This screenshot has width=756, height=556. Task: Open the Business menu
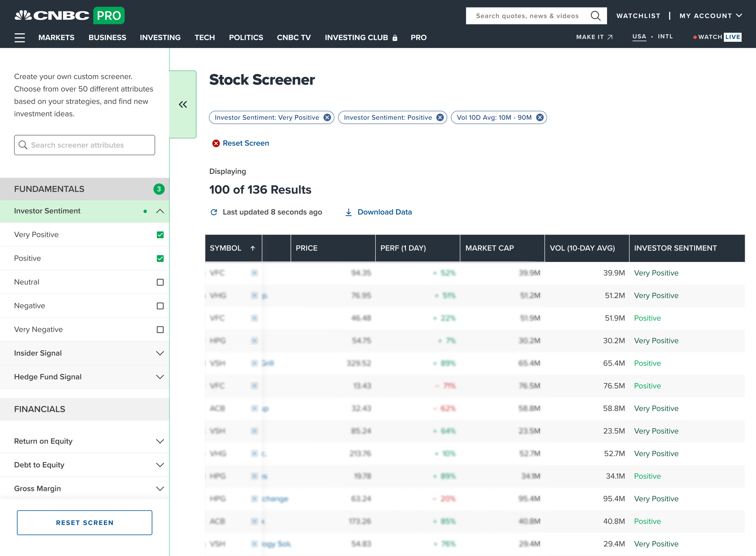point(107,37)
